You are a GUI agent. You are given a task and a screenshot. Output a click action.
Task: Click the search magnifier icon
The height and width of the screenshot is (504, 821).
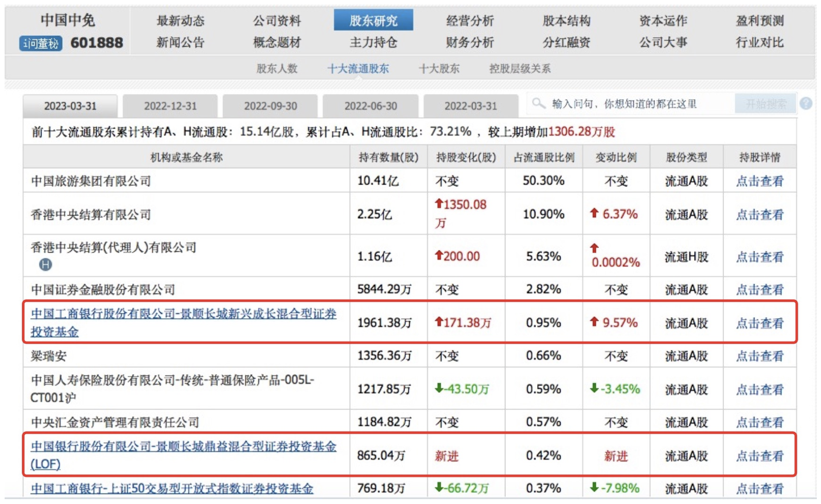pyautogui.click(x=538, y=104)
